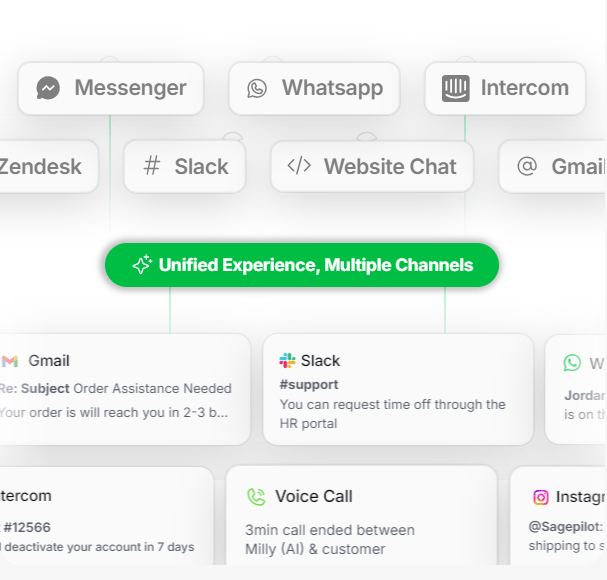Select the Zendesk channel chip
The height and width of the screenshot is (580, 607).
[45, 166]
